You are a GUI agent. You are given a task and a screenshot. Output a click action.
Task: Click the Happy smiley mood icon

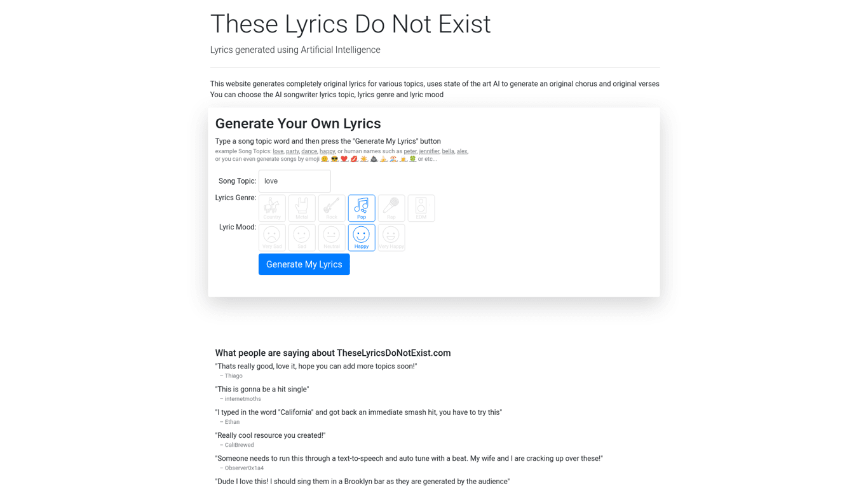point(362,237)
